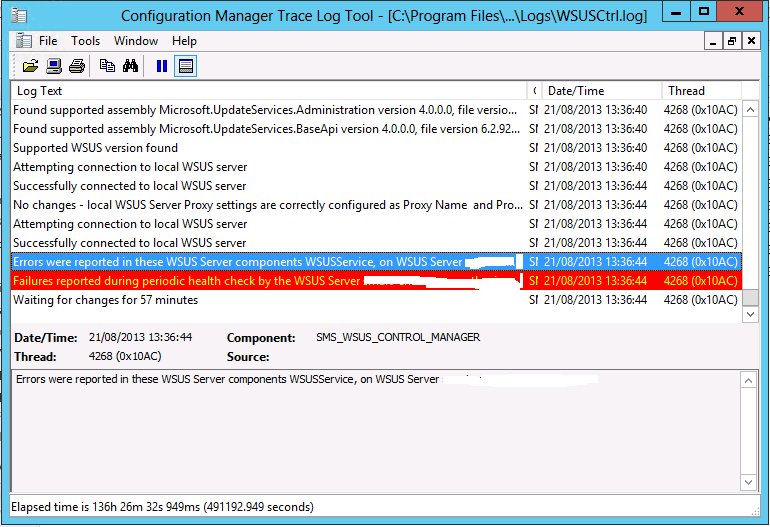Click the Elapsed time status bar text
This screenshot has width=770, height=527.
pos(163,507)
